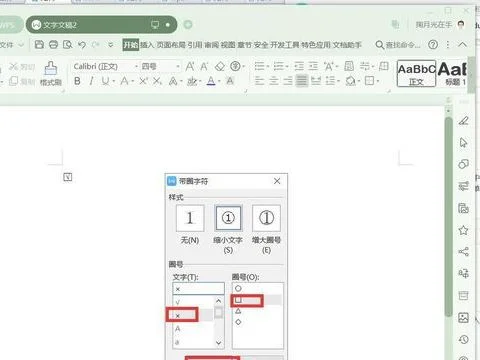Viewport: 480px width, 360px height.
Task: Increase paragraph indent
Action: point(313,66)
